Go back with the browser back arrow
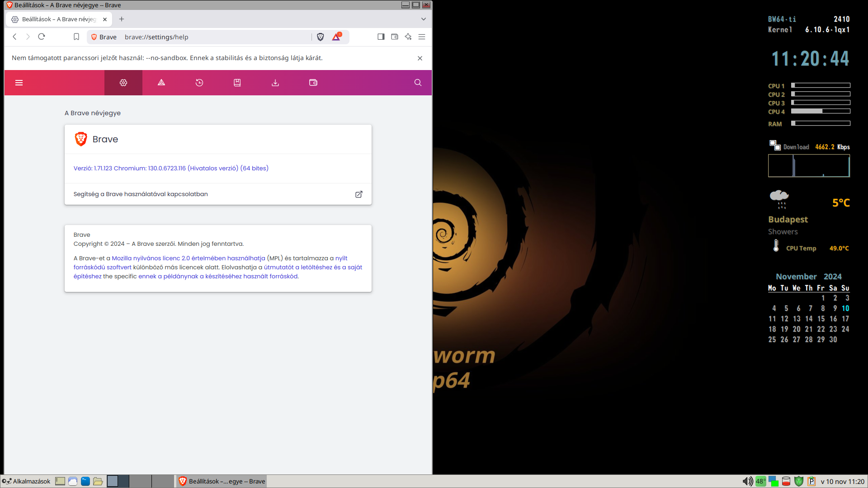868x488 pixels. 14,37
